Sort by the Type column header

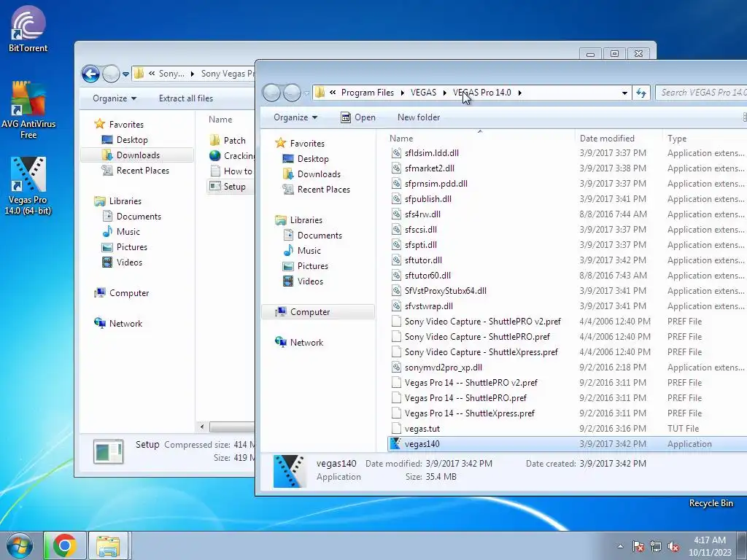pyautogui.click(x=705, y=138)
